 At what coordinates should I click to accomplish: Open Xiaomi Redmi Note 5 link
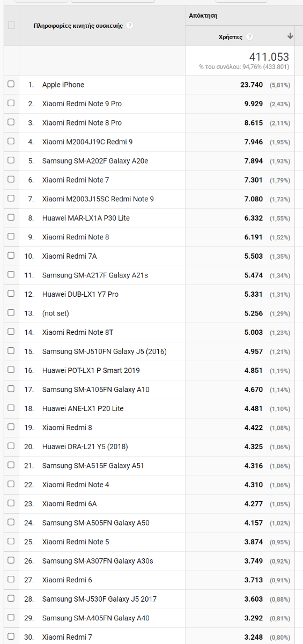tap(76, 542)
